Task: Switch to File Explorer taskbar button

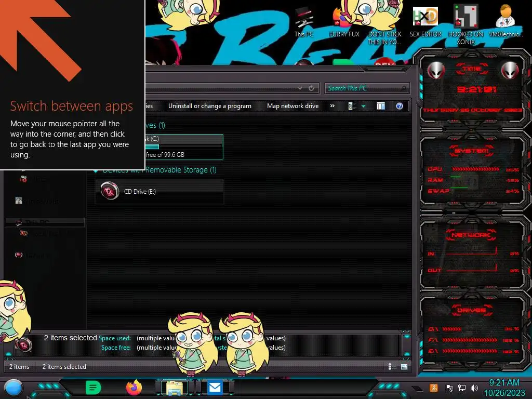Action: 175,388
